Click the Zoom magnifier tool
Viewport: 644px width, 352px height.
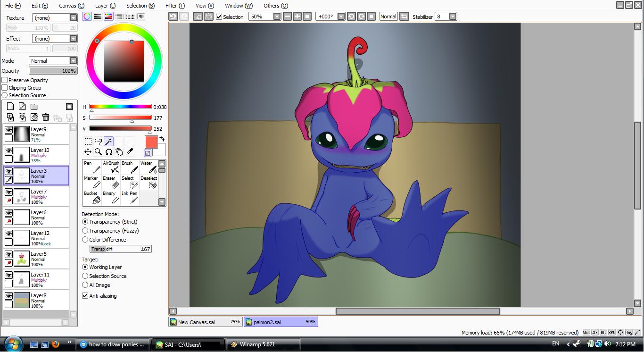98,151
